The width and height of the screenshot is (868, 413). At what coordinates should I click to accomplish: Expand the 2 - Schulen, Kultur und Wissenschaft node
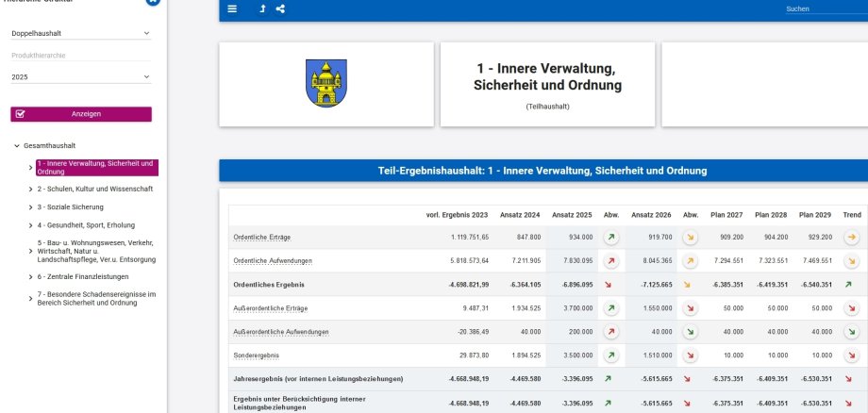[31, 190]
